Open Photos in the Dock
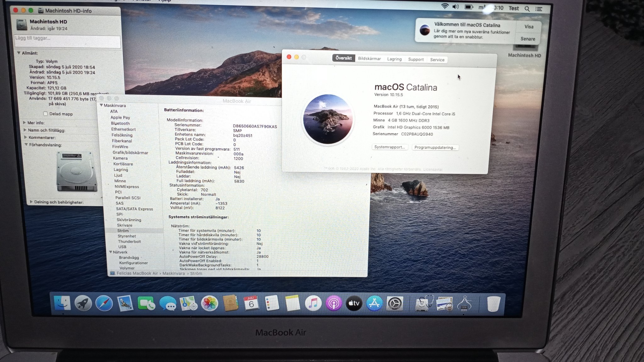This screenshot has height=362, width=644. click(209, 304)
